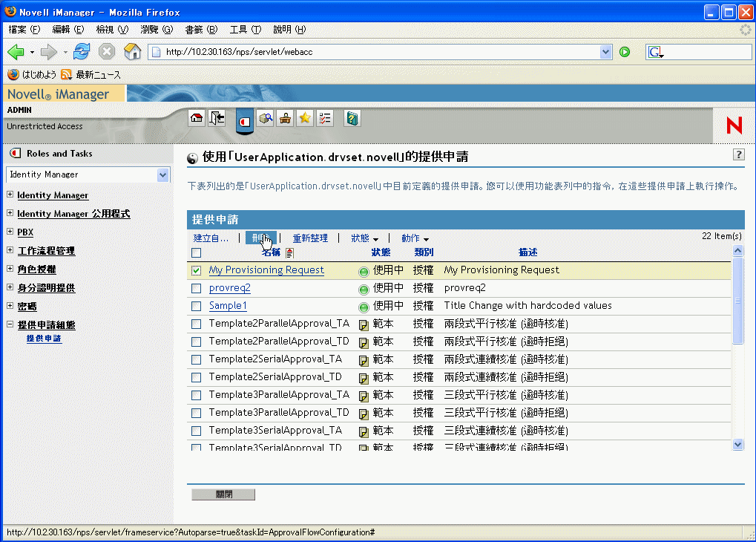Viewport: 756px width, 542px height.
Task: Click Firefox Back arrow button
Action: tap(16, 52)
